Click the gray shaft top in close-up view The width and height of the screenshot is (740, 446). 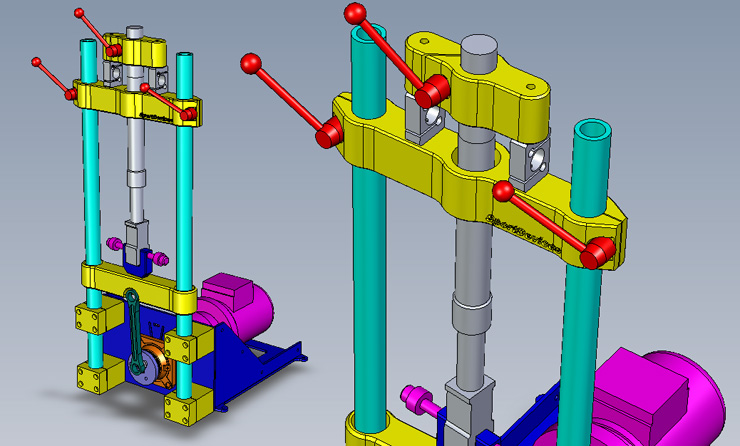pos(478,50)
